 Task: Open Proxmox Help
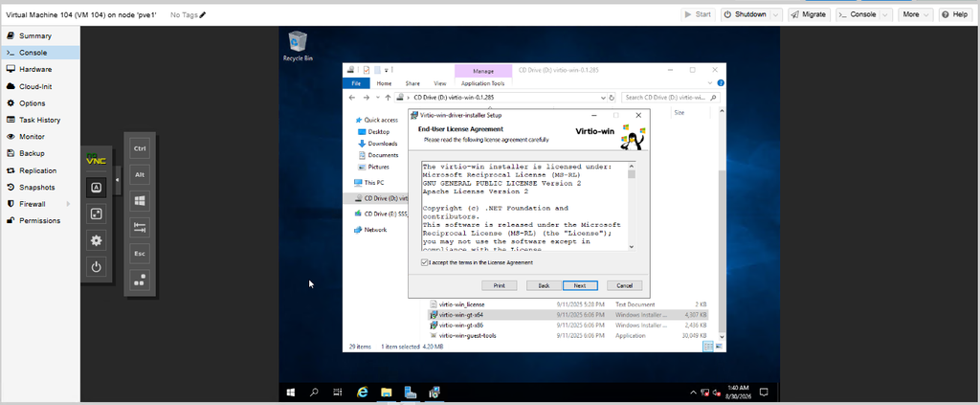[955, 14]
